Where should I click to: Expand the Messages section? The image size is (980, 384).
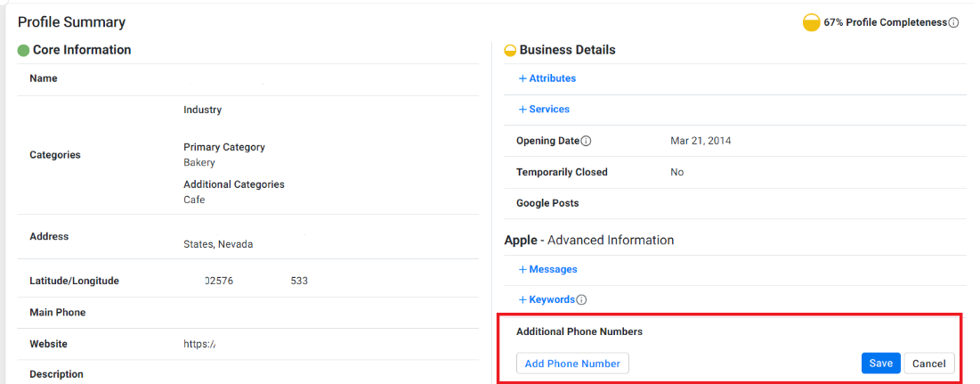548,270
